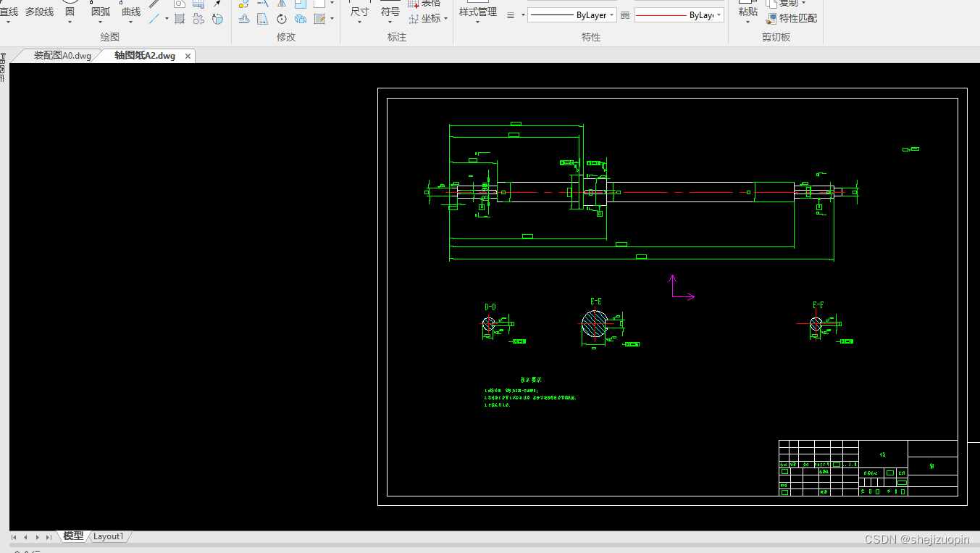This screenshot has width=980, height=553.
Task: Open dropdown arrow beside edit hatch icon
Action: (x=332, y=19)
